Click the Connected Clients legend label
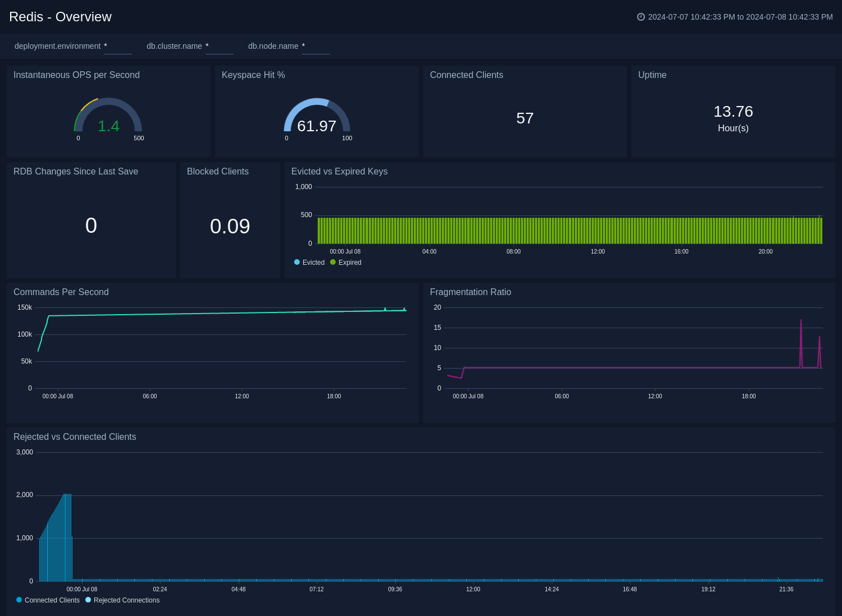This screenshot has height=616, width=842. coord(52,600)
